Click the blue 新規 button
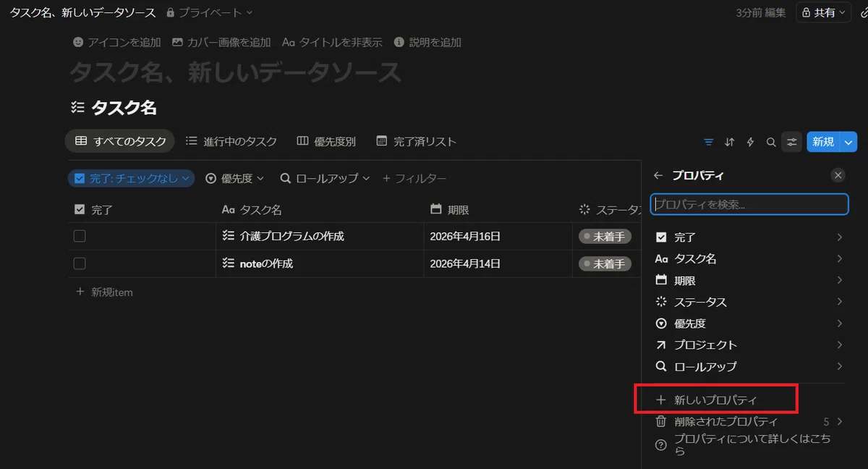Screen dimensions: 868x469 pyautogui.click(x=823, y=142)
